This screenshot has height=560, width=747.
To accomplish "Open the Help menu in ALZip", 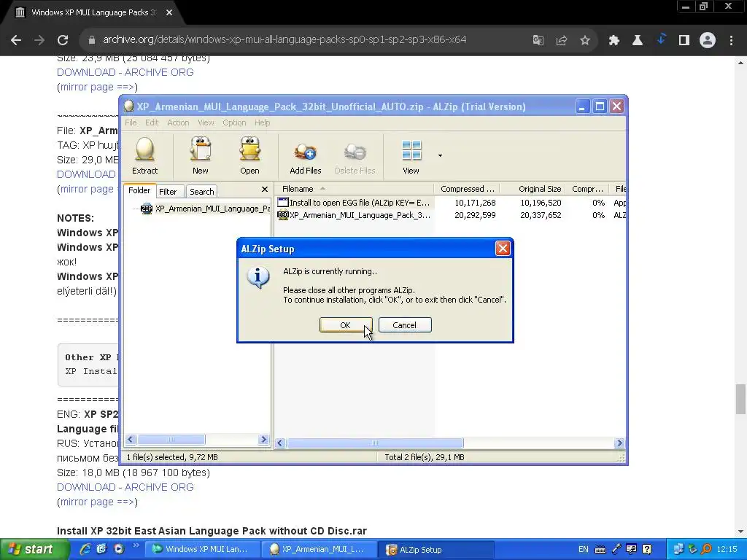I will pos(262,122).
